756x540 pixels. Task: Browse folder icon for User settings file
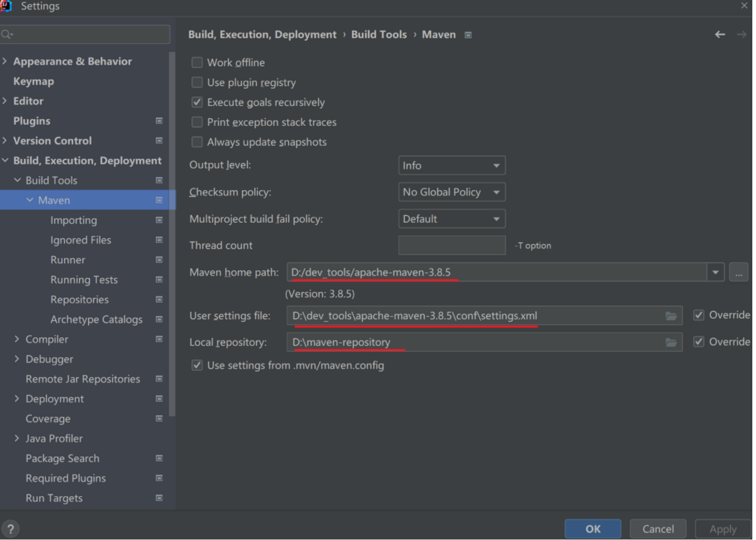click(x=671, y=316)
